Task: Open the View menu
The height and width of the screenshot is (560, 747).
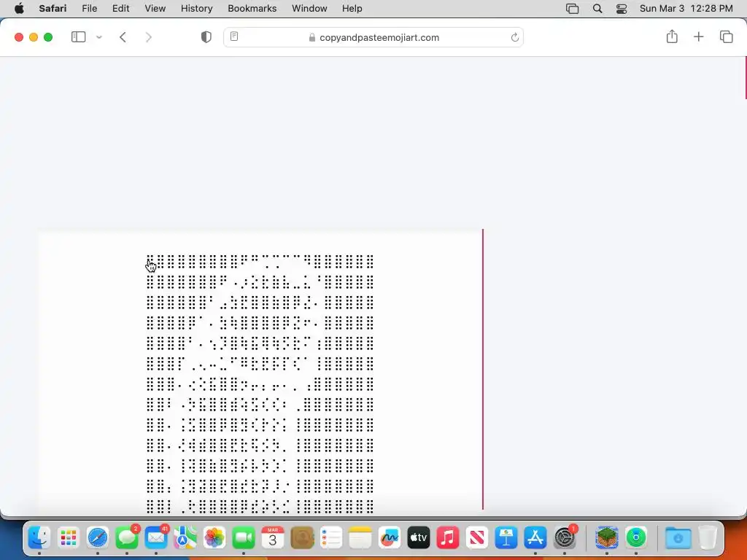Action: [155, 8]
